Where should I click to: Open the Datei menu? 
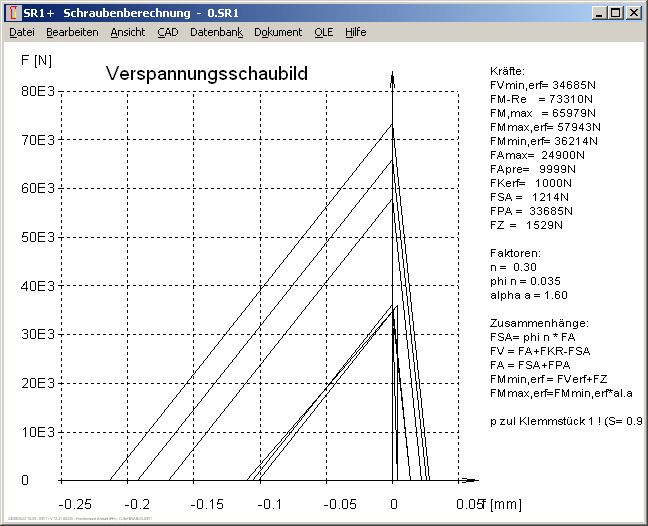(x=21, y=32)
